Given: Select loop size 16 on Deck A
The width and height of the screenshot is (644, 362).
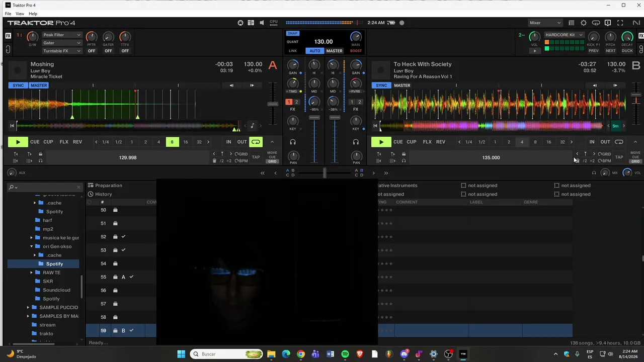Looking at the screenshot, I should [186, 142].
